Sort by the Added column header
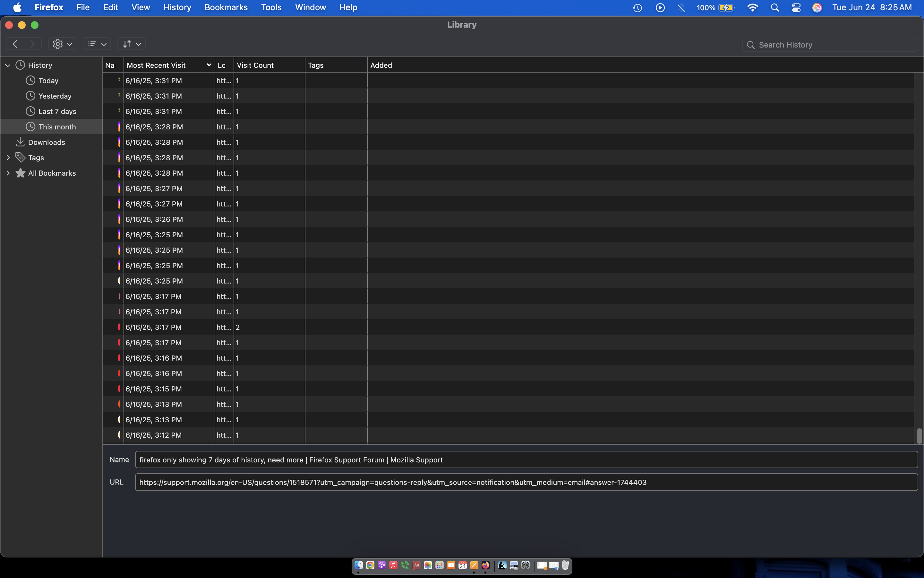Screen dimensions: 924x578 pos(645,66)
